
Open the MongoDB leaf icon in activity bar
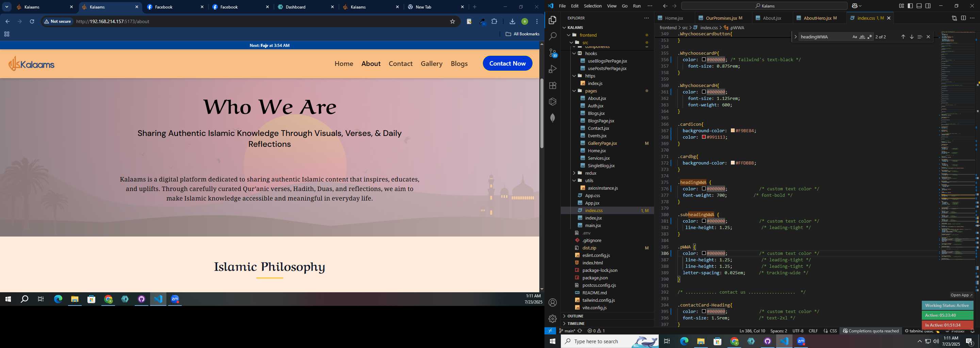click(x=552, y=118)
